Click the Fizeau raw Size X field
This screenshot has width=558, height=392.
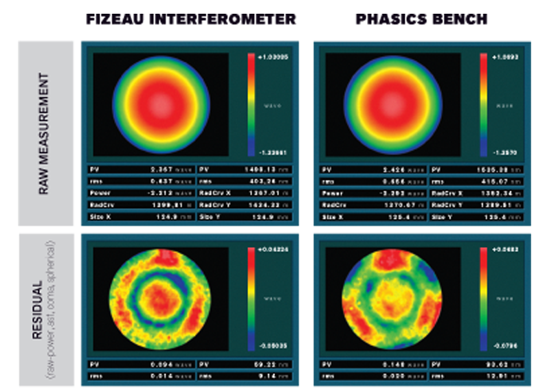click(x=142, y=216)
